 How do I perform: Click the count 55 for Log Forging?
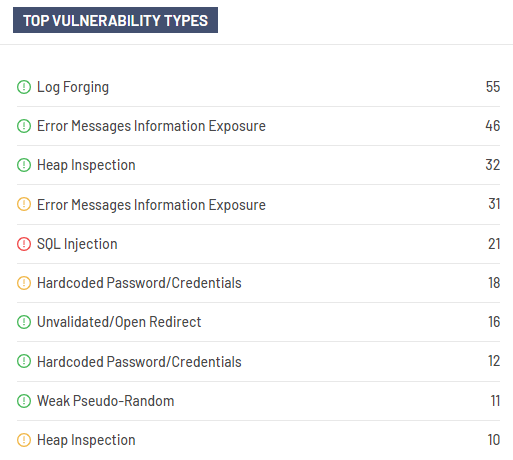click(493, 87)
